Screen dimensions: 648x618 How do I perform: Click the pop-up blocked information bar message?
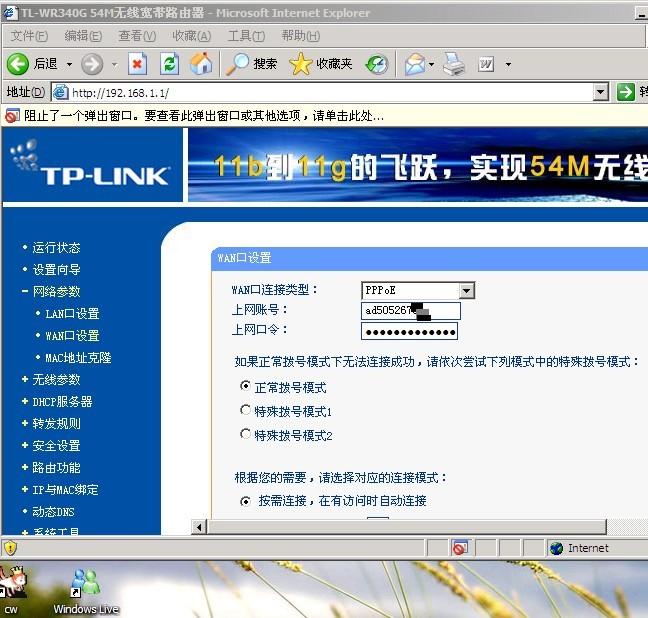click(x=204, y=116)
